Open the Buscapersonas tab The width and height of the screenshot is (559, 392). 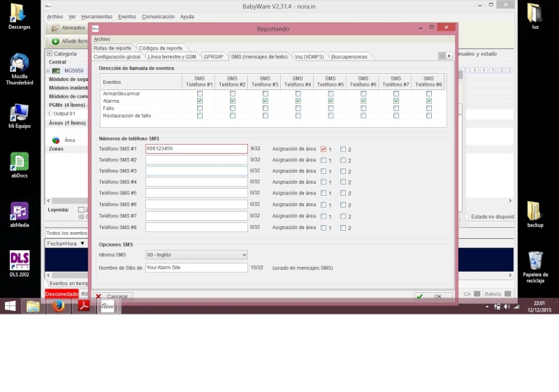pos(349,57)
